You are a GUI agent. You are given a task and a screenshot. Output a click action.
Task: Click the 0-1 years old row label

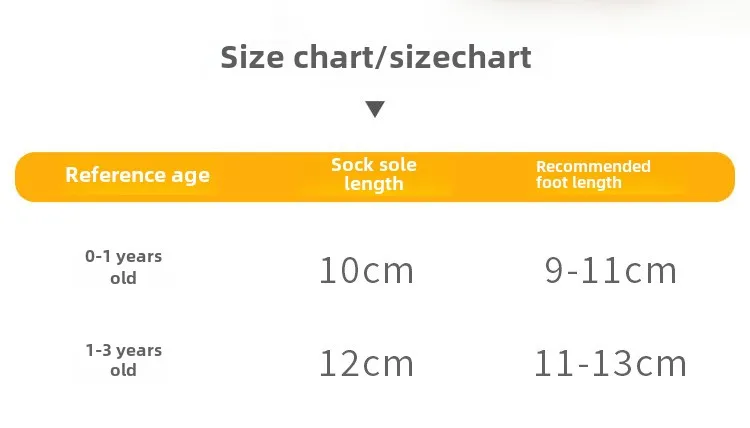[123, 267]
